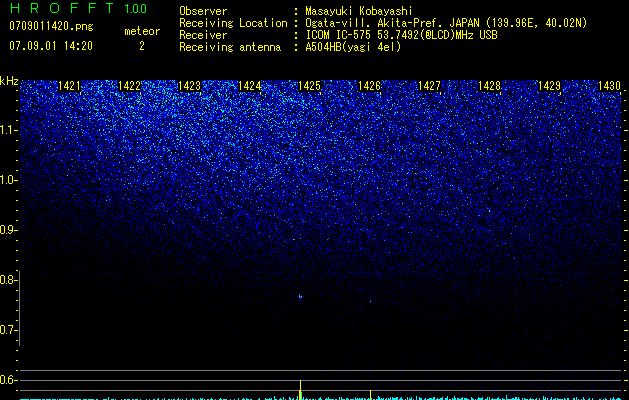Click the 'meteor' count label
This screenshot has height=400, width=629.
click(142, 31)
